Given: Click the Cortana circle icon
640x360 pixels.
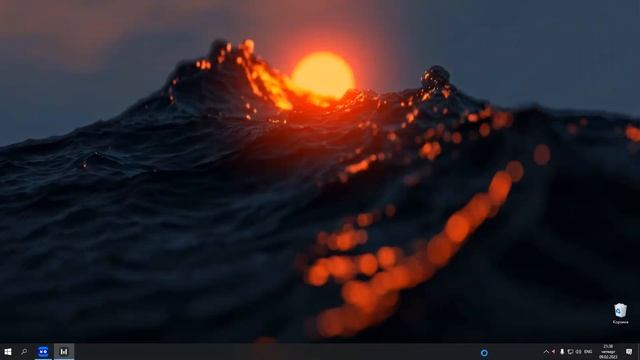Looking at the screenshot, I should (484, 352).
